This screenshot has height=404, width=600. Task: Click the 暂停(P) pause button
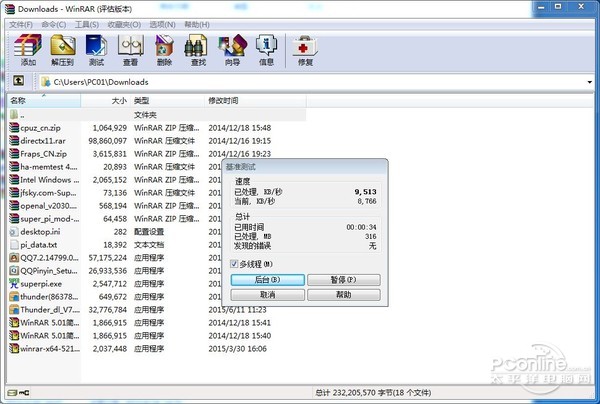click(x=344, y=280)
